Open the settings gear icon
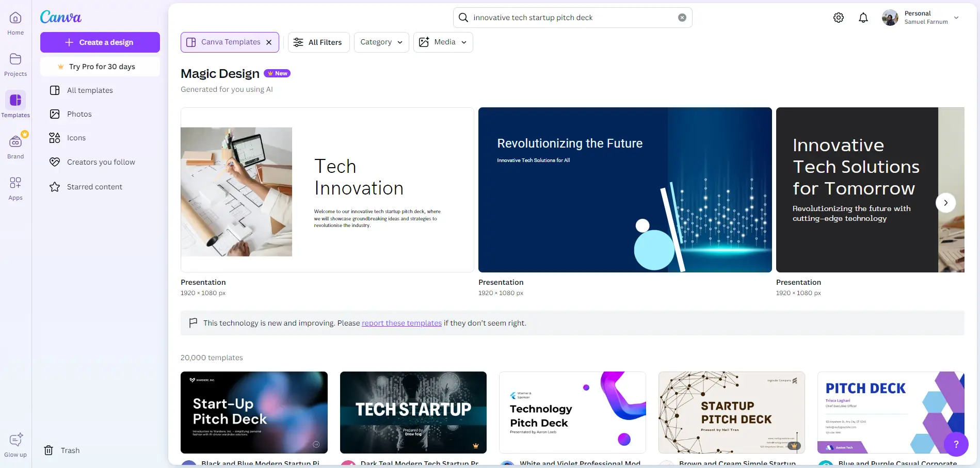Image resolution: width=980 pixels, height=468 pixels. click(839, 18)
